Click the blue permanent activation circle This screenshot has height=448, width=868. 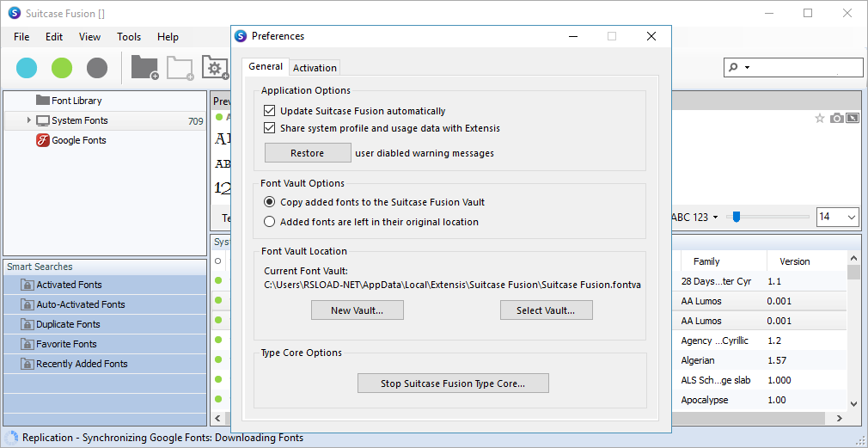click(27, 68)
